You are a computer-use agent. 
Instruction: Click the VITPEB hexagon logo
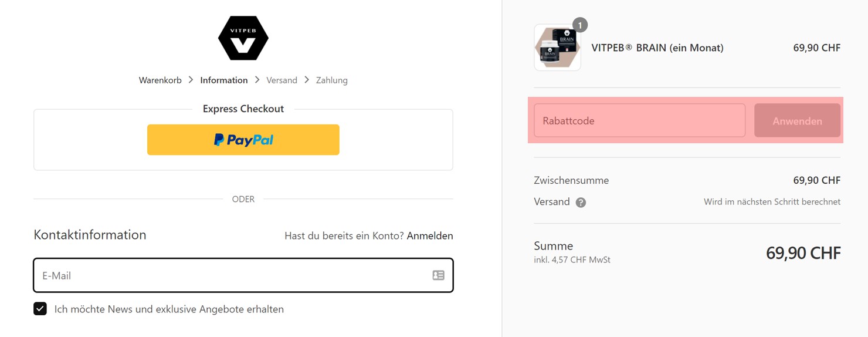(243, 38)
